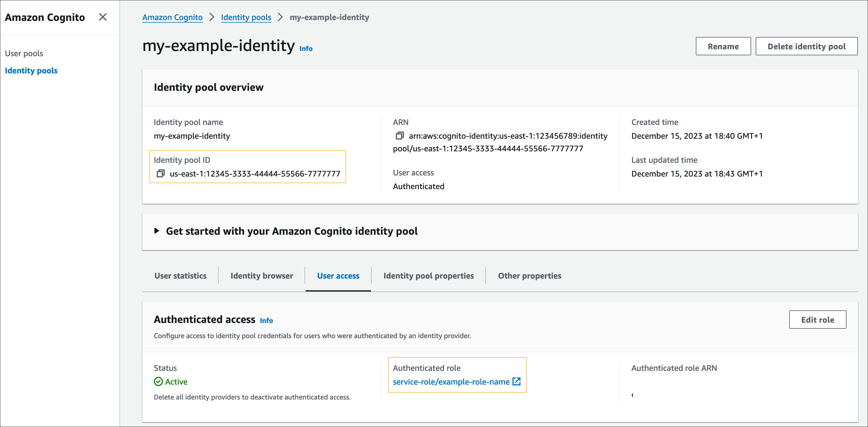Click Delete identity pool button
The width and height of the screenshot is (868, 427).
point(806,46)
